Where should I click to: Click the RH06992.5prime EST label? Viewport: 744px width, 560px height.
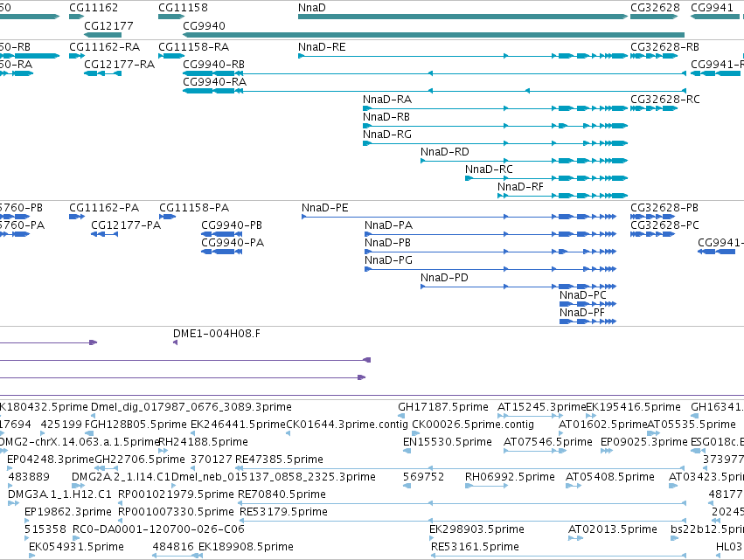510,476
